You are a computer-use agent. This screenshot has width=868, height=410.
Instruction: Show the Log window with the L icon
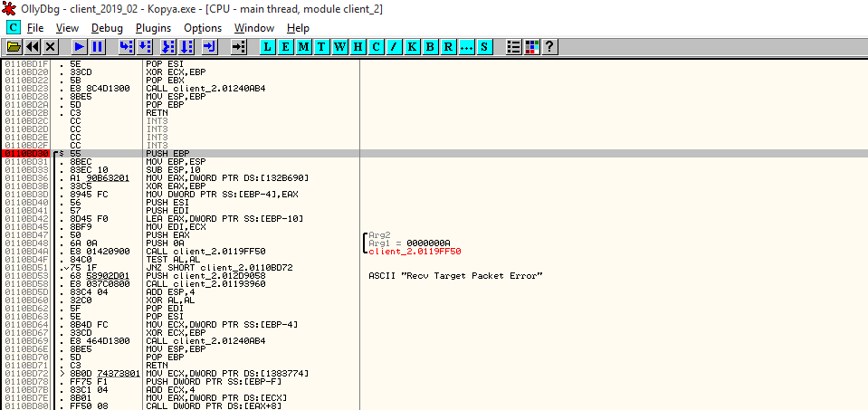(267, 47)
